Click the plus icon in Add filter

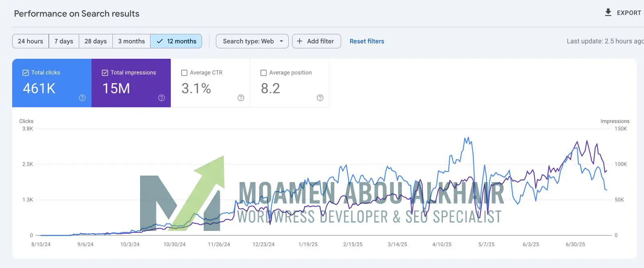tap(299, 41)
